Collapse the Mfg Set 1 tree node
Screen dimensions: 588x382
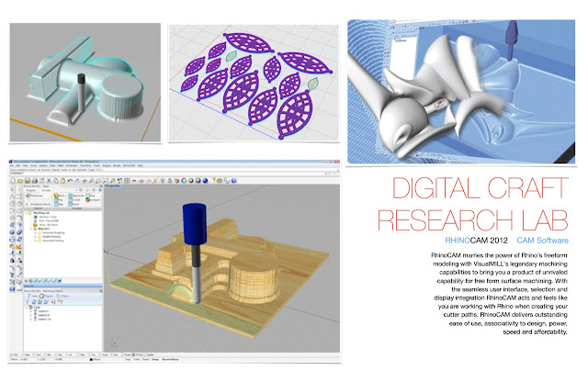pyautogui.click(x=30, y=229)
